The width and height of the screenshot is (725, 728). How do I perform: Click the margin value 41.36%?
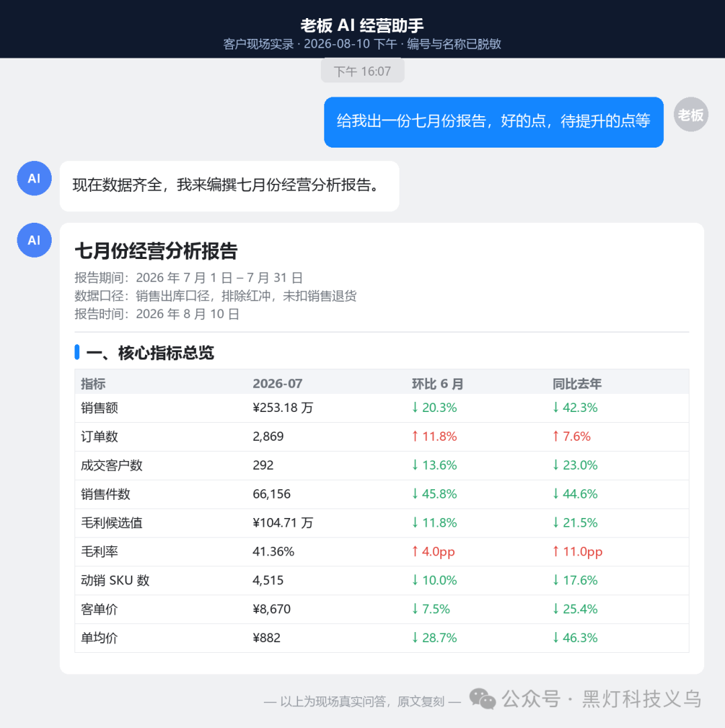(274, 552)
